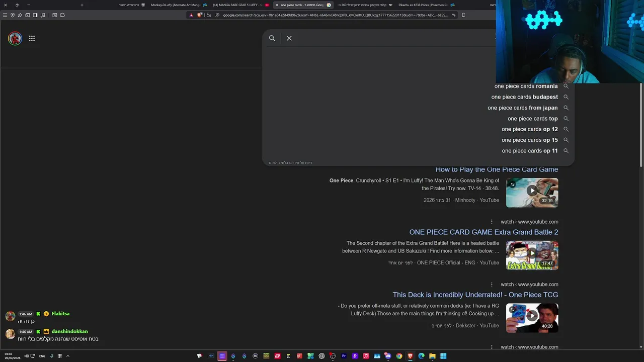Open the Windows Start button
Screen dimensions: 644x362
[443, 356]
